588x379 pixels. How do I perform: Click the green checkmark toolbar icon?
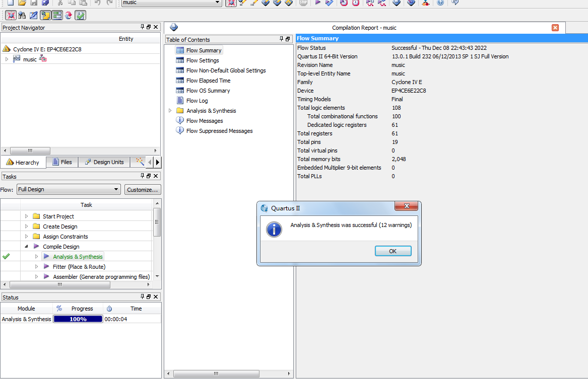point(80,15)
